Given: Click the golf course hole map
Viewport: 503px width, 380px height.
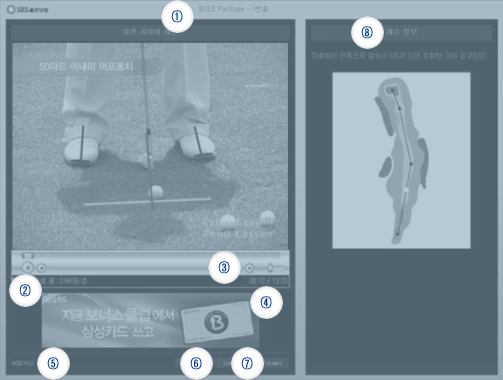Looking at the screenshot, I should click(x=401, y=160).
